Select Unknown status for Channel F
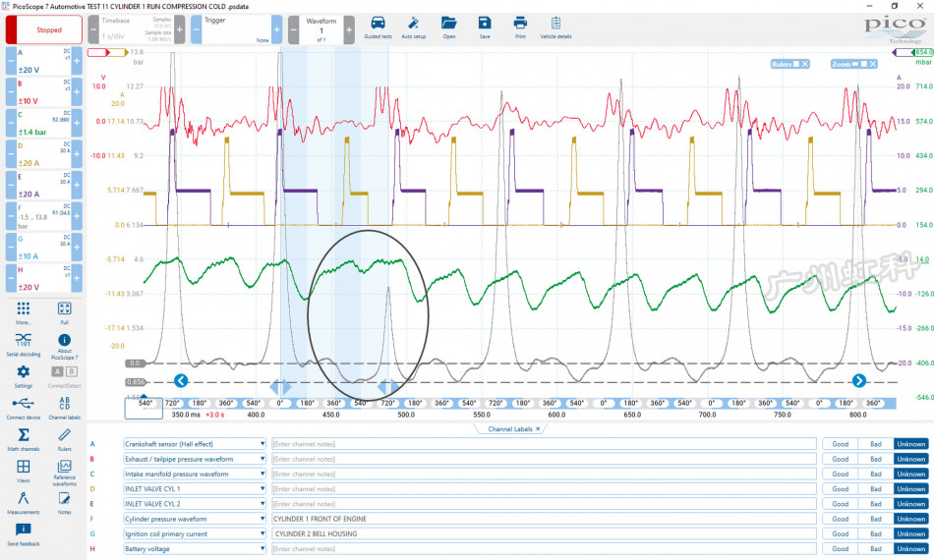 click(910, 519)
